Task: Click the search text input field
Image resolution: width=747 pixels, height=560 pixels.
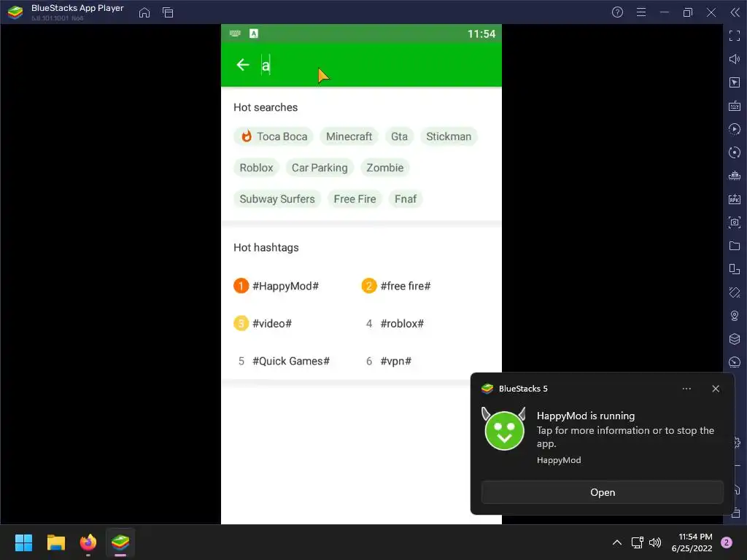Action: (376, 65)
